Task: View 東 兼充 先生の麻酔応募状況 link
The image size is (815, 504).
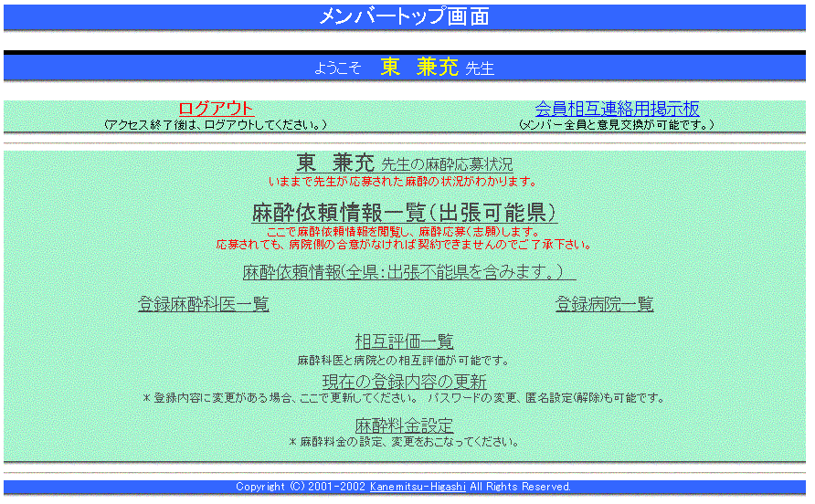Action: coord(404,164)
